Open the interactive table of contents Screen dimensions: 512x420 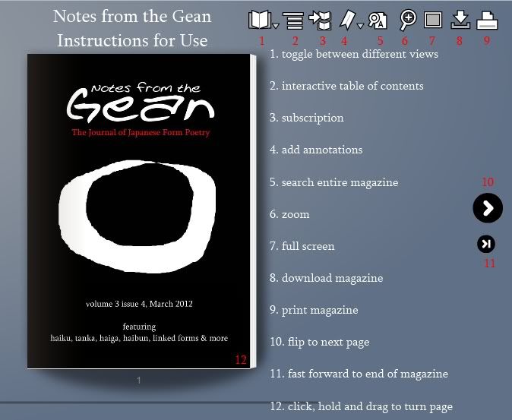[x=292, y=21]
